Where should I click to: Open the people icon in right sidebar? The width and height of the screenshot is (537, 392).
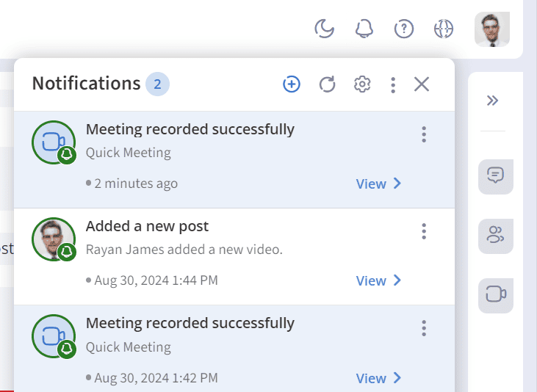pyautogui.click(x=496, y=235)
